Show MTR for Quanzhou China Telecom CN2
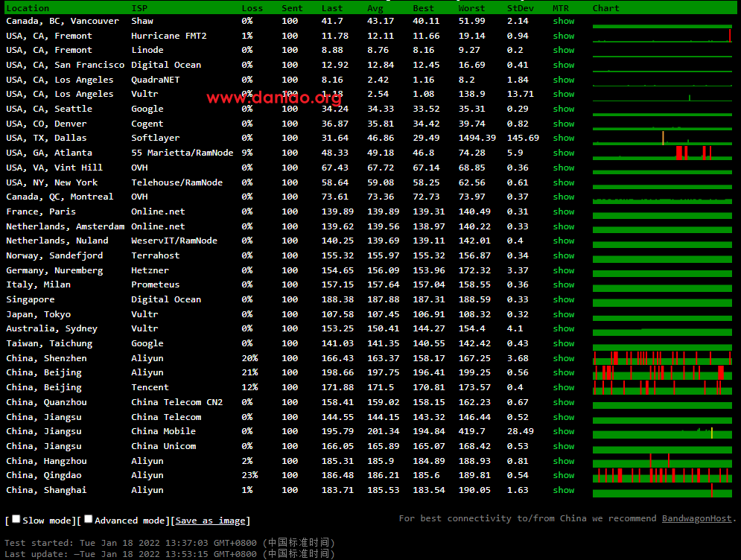The width and height of the screenshot is (741, 560). [x=564, y=402]
